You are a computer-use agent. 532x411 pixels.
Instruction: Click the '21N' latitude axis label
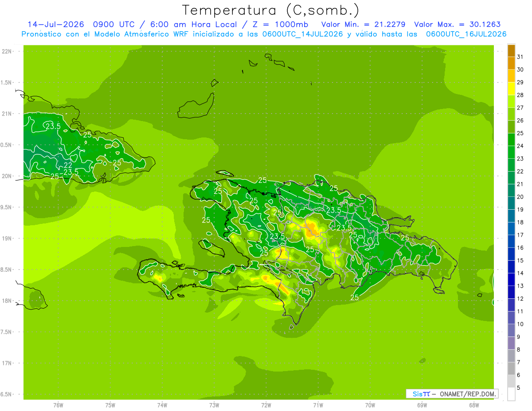point(7,114)
